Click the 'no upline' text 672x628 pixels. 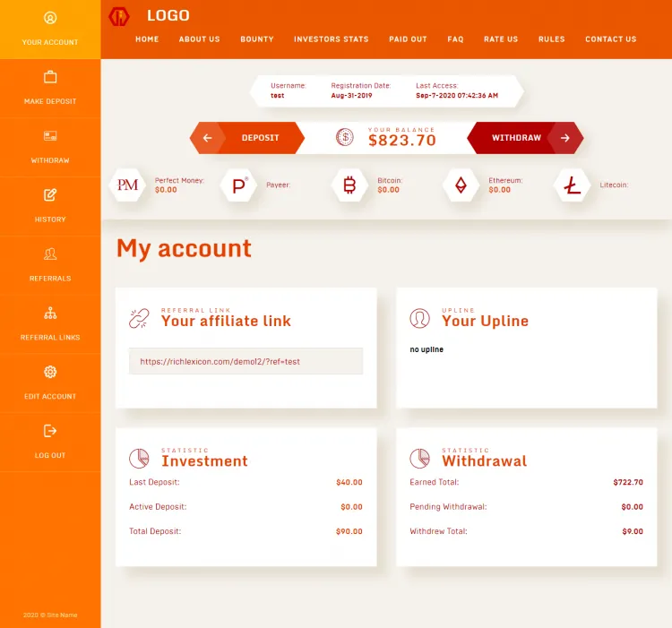click(x=426, y=349)
